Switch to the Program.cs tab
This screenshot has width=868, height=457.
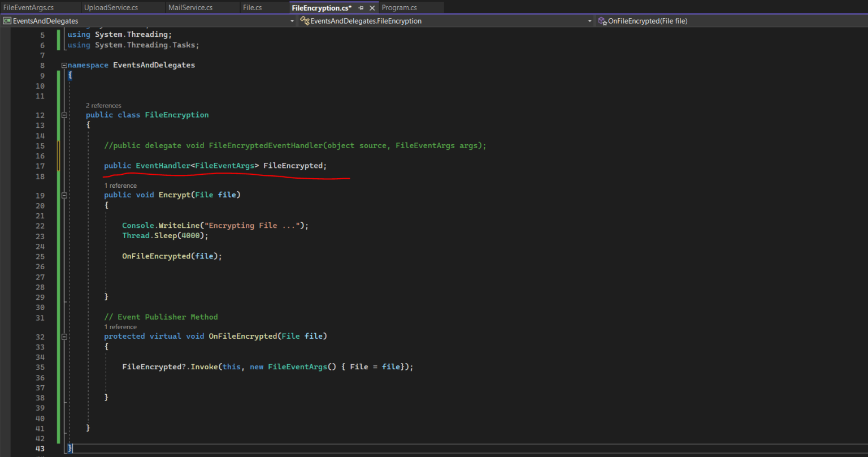coord(399,8)
